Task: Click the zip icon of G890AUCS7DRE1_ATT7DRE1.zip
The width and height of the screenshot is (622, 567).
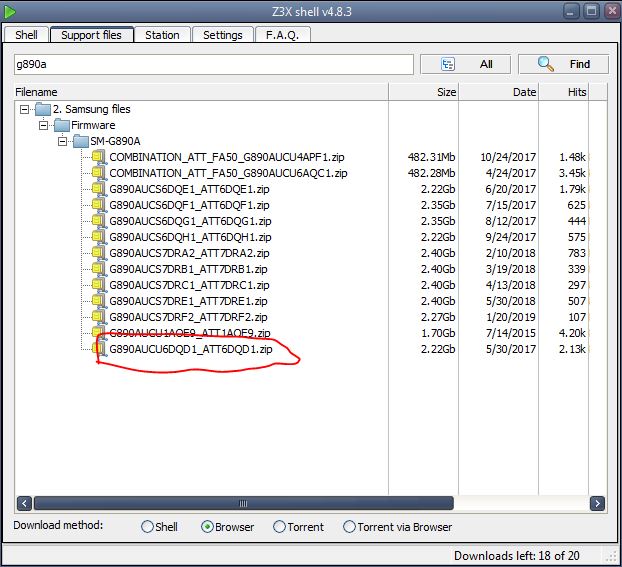Action: [99, 301]
